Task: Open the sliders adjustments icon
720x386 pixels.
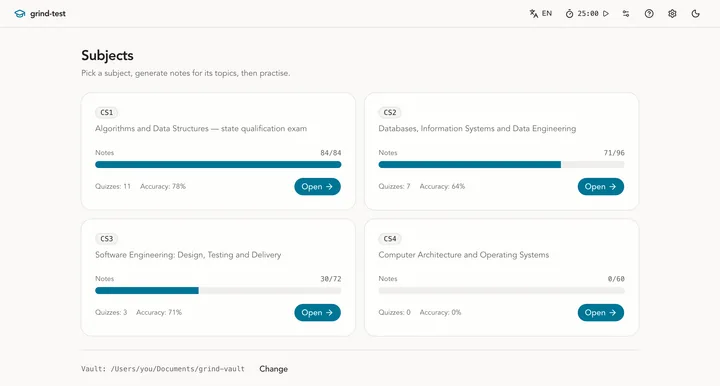Action: (x=626, y=14)
